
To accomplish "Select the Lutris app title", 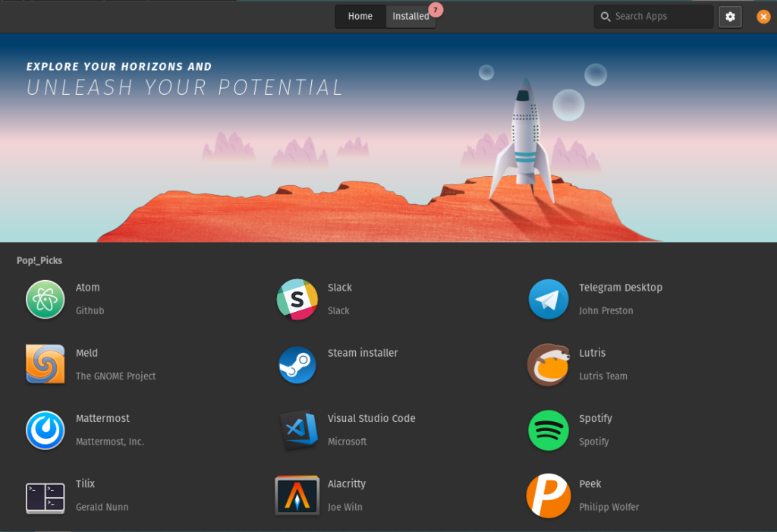I will click(592, 353).
